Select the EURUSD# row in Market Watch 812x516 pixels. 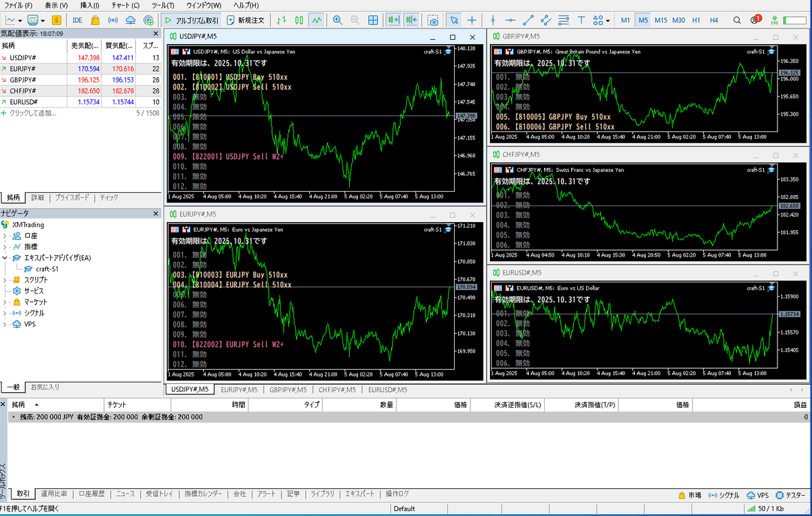[x=81, y=102]
